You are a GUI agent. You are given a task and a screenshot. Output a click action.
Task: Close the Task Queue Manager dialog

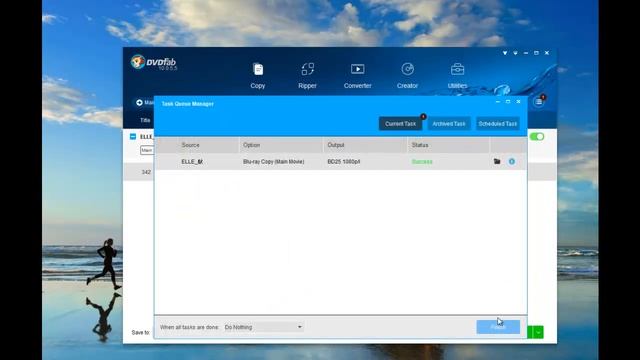click(x=518, y=102)
